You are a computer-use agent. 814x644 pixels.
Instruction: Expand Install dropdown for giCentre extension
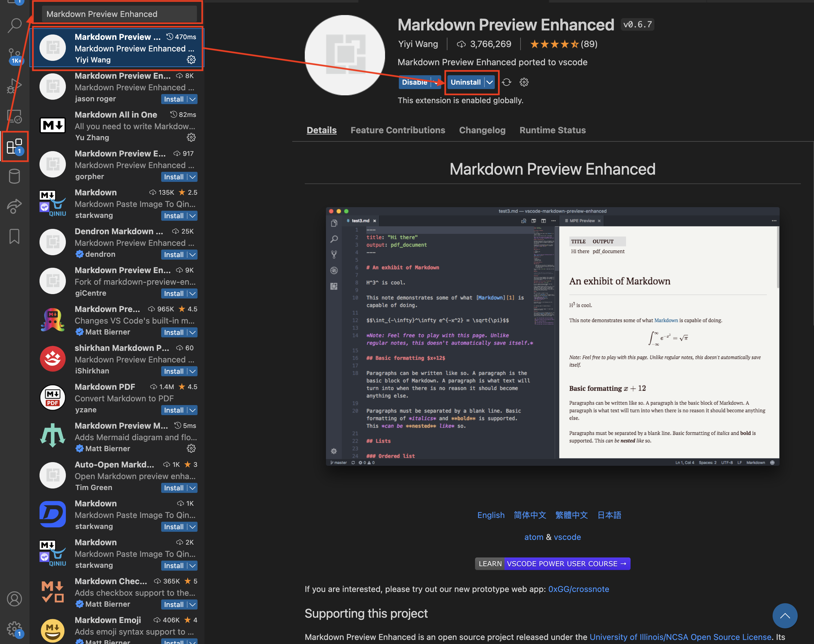(x=192, y=293)
